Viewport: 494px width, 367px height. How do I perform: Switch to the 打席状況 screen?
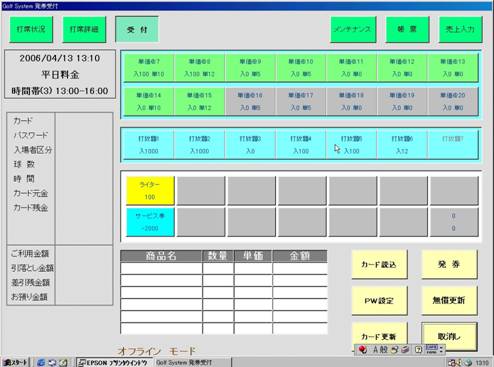31,30
